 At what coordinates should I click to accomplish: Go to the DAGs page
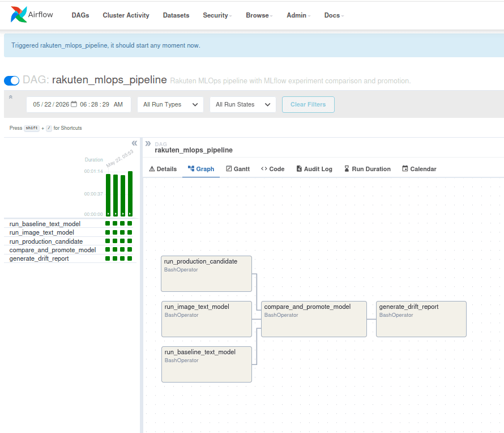coord(80,15)
